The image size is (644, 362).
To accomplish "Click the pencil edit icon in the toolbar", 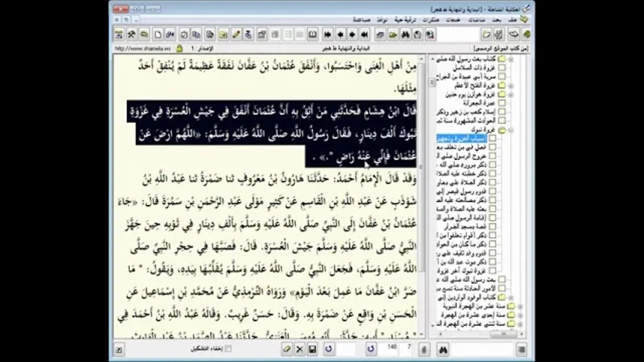I will point(235,34).
